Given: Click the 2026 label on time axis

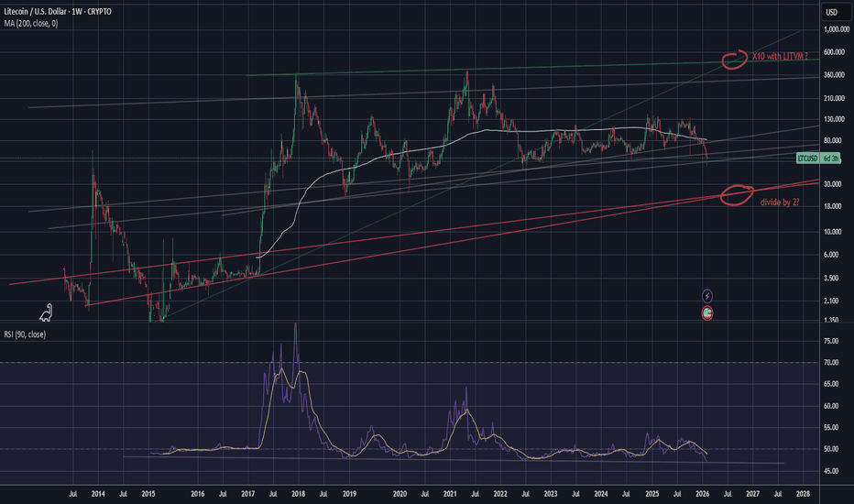Looking at the screenshot, I should click(x=702, y=494).
